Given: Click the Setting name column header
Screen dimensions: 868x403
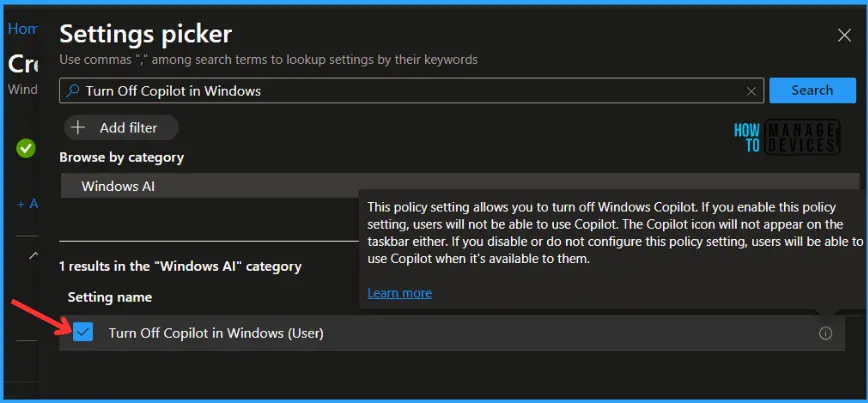Looking at the screenshot, I should point(110,297).
